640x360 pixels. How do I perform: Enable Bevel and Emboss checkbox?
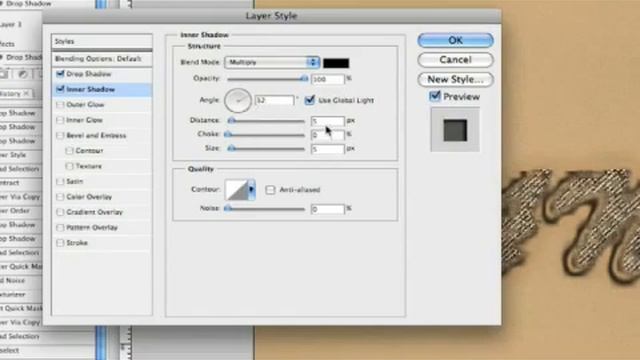(x=60, y=135)
